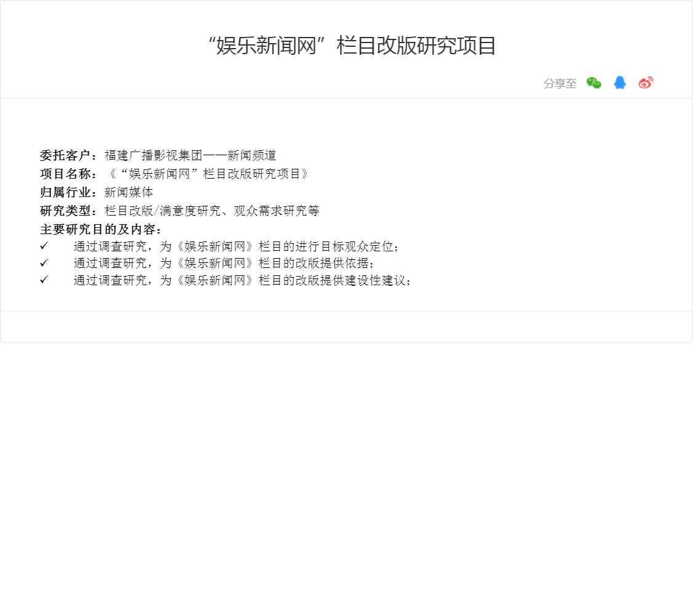
Task: Click the industry value 新闻媒体
Action: pyautogui.click(x=129, y=192)
